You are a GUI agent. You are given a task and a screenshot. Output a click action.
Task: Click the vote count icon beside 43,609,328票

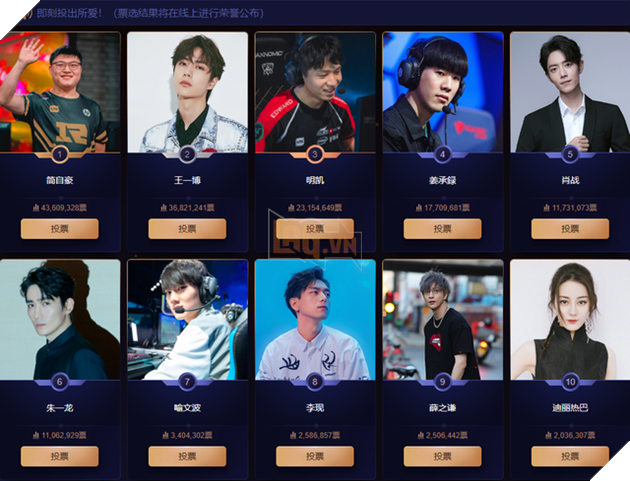pos(36,208)
